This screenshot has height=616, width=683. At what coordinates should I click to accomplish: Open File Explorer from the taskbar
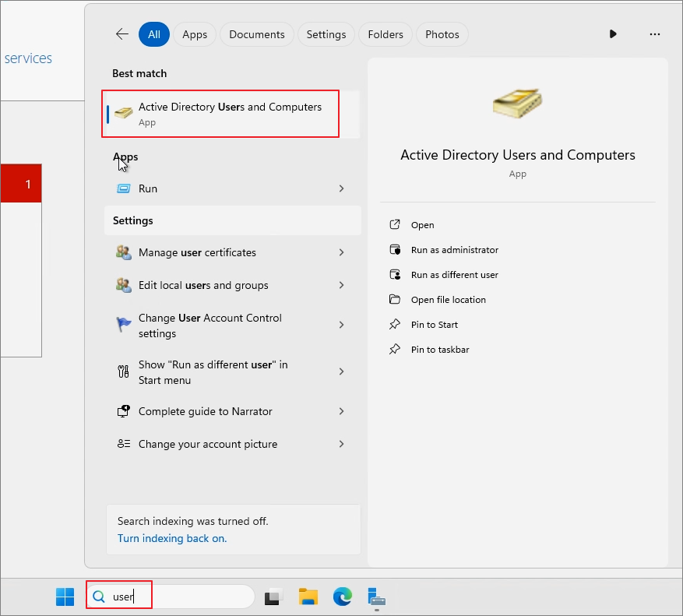[x=308, y=597]
